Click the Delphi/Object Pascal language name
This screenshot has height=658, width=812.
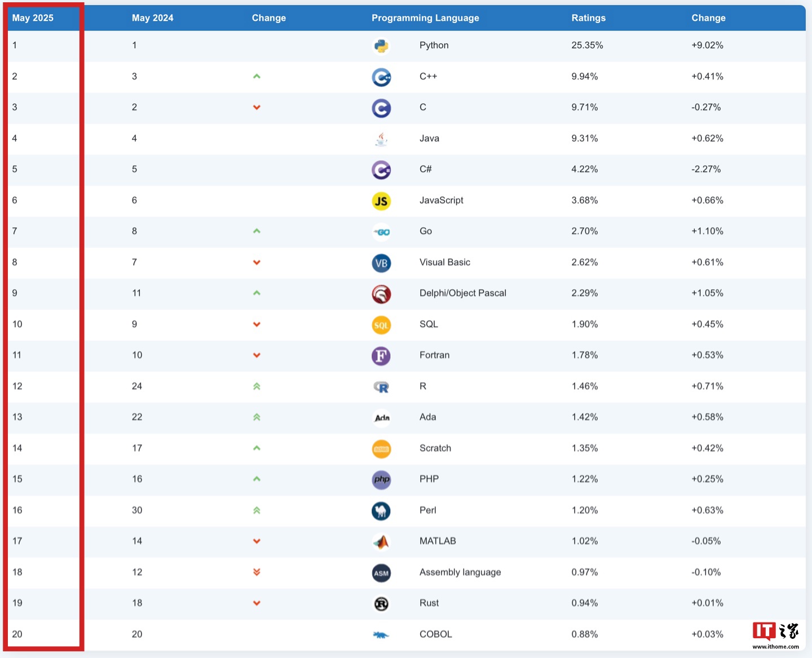click(462, 293)
